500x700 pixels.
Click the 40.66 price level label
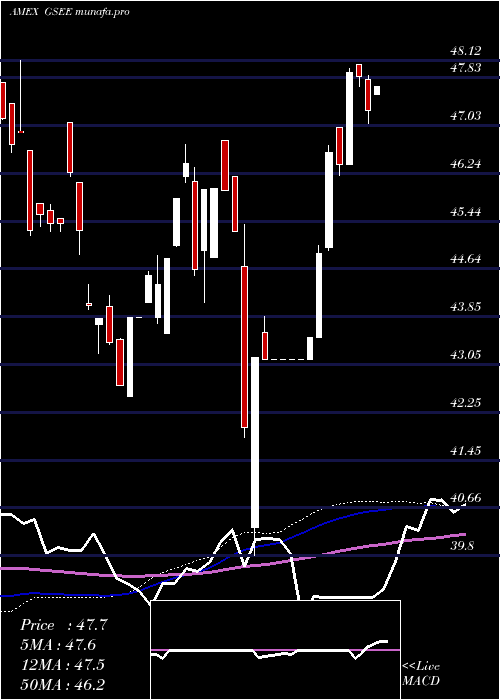point(466,498)
